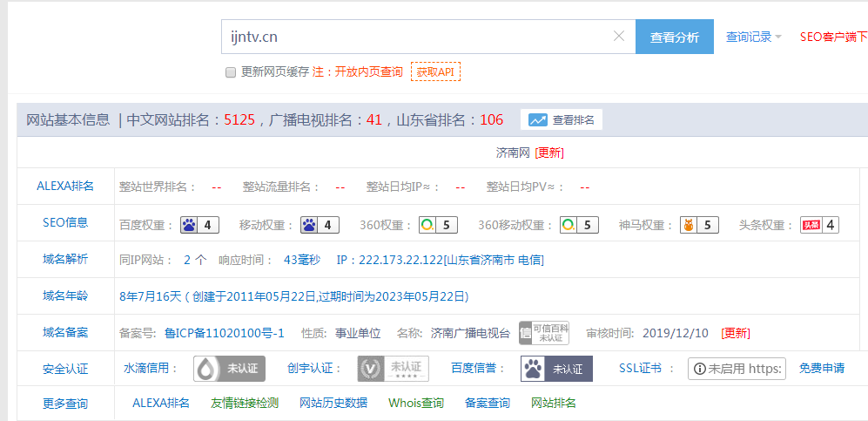Open the 创宇认证 uncertified badge
The width and height of the screenshot is (868, 421).
coord(393,369)
